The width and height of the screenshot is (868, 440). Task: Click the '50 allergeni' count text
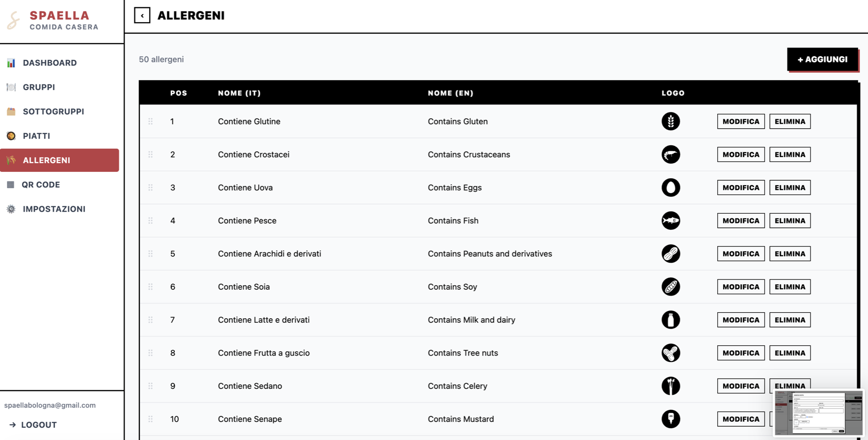pos(161,59)
